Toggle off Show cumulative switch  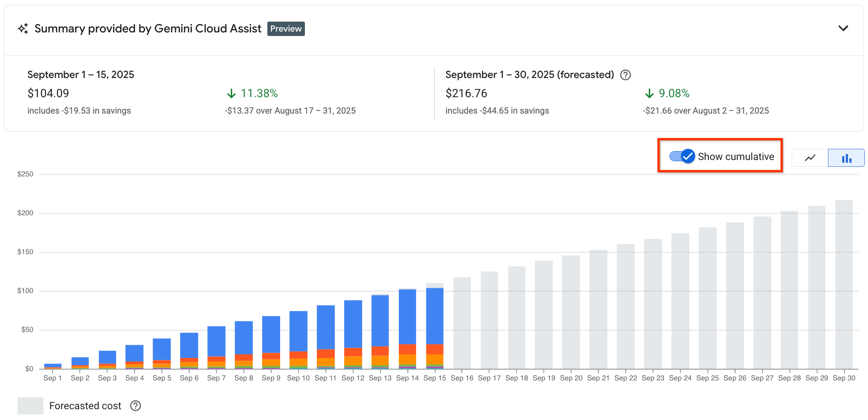pyautogui.click(x=682, y=156)
